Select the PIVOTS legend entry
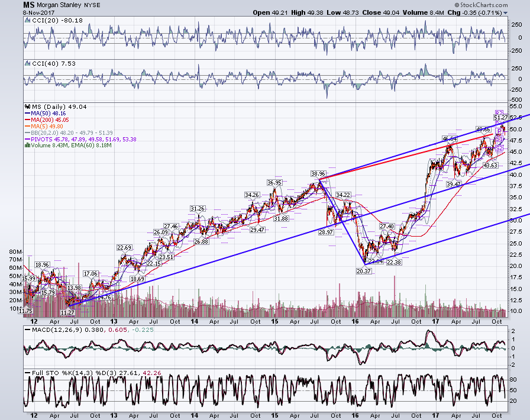The width and height of the screenshot is (530, 420). point(81,140)
